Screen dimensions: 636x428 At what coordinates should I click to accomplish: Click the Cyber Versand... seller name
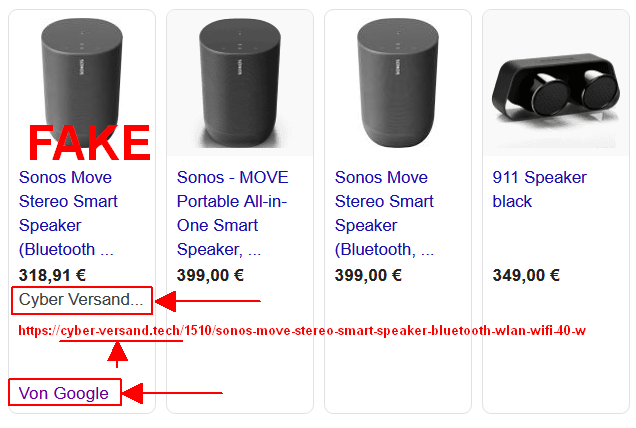(81, 300)
